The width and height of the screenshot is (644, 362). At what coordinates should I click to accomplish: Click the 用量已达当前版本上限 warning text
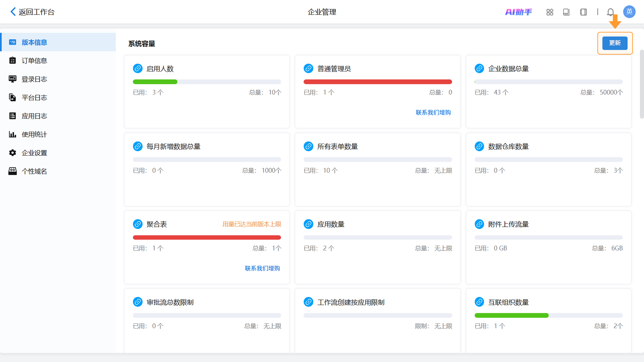252,224
